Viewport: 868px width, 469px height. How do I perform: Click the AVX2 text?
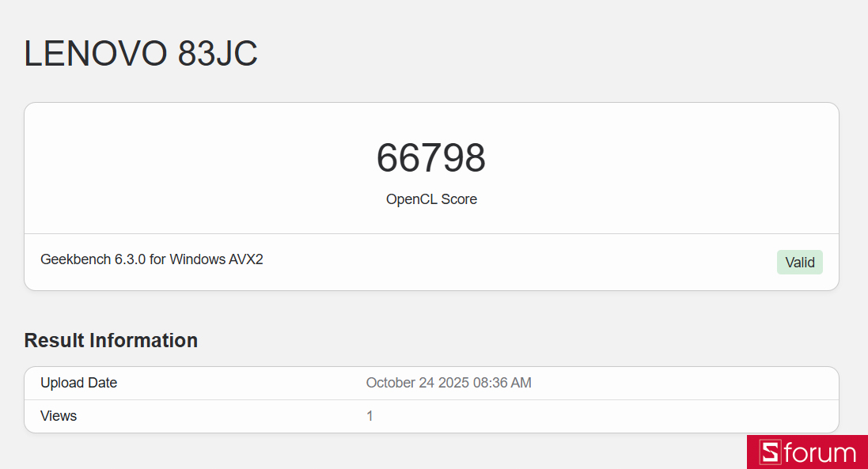[245, 259]
